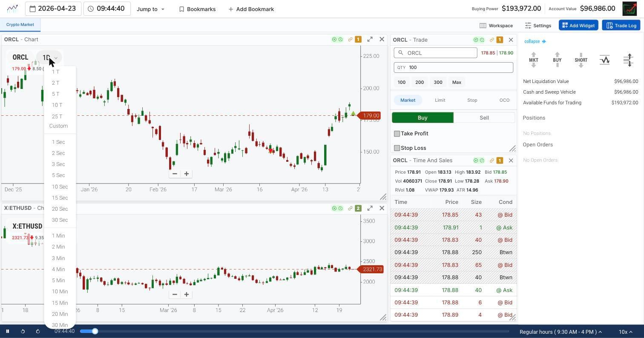Viewport: 644px width, 338px height.
Task: Set quantity to Max
Action: point(457,82)
